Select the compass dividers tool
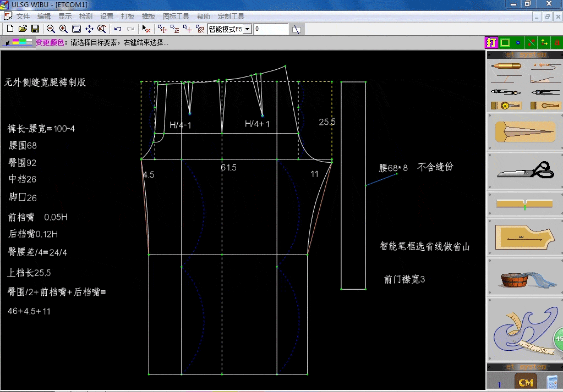The width and height of the screenshot is (563, 392). point(506,92)
